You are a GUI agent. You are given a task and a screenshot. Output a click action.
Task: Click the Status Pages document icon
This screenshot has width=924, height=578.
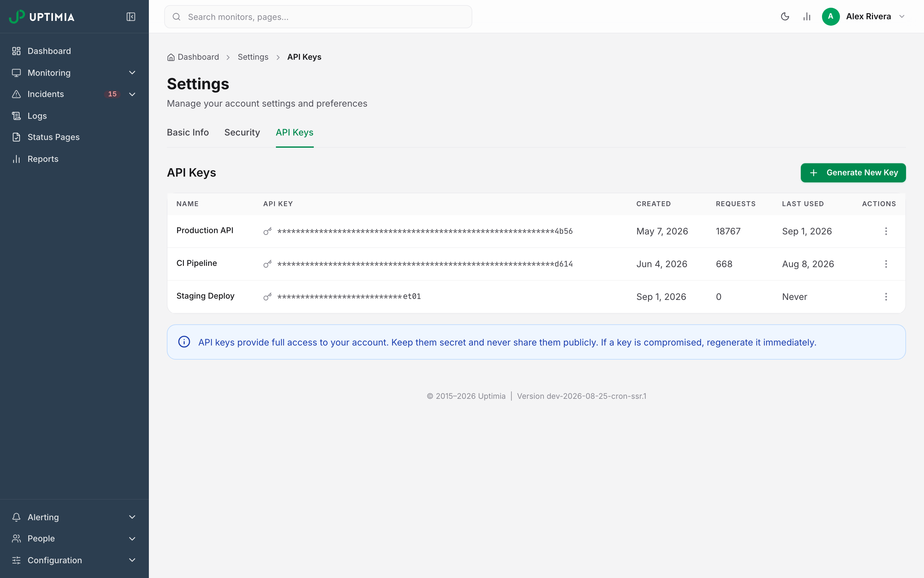[16, 137]
